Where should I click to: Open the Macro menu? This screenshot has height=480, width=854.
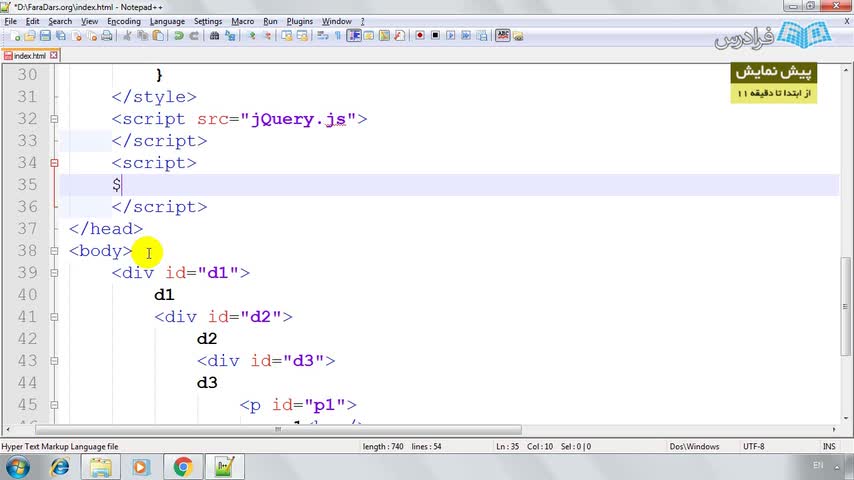click(242, 21)
